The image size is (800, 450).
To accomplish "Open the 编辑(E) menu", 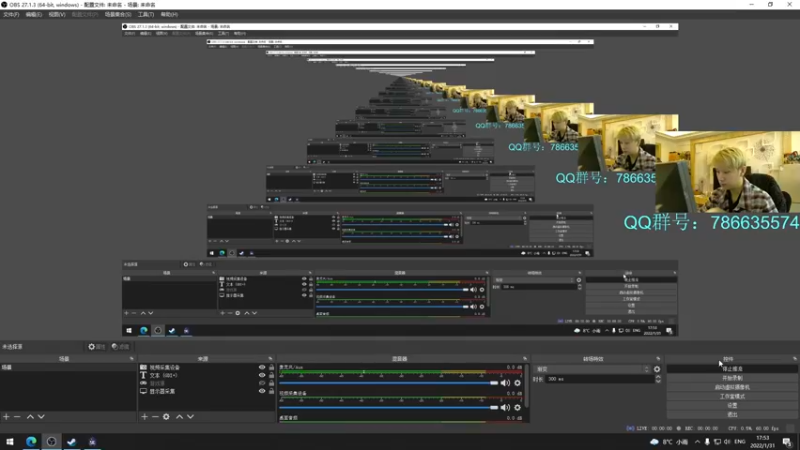I will 34,15.
